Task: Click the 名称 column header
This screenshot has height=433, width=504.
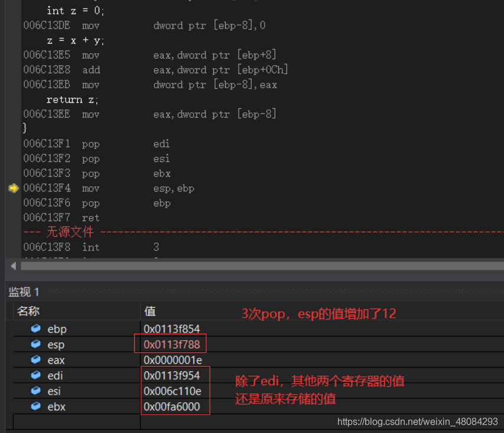Action: pos(28,311)
